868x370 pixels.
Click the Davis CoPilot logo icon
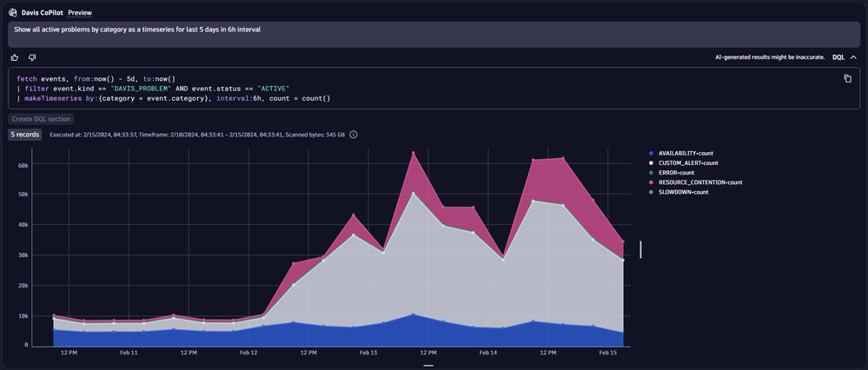point(12,12)
